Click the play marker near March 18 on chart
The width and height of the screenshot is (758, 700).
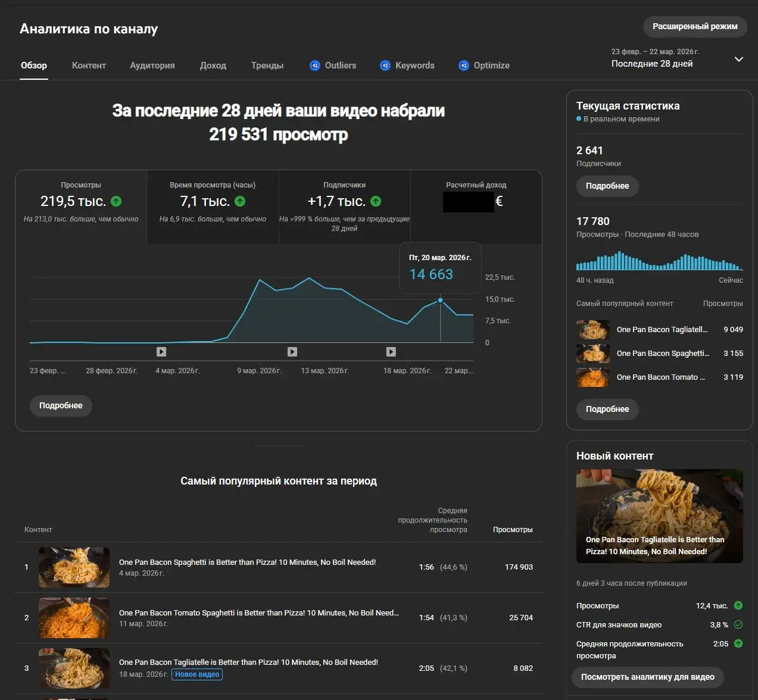tap(391, 352)
